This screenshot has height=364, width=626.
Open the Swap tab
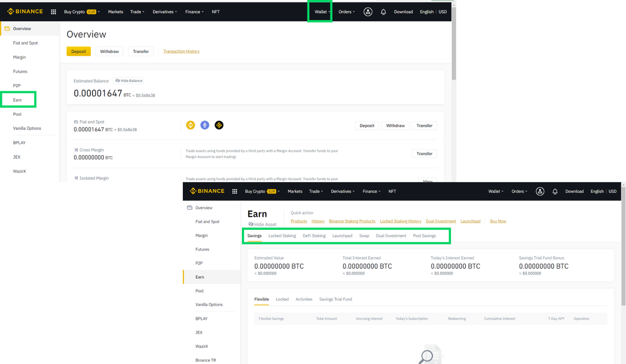click(364, 236)
